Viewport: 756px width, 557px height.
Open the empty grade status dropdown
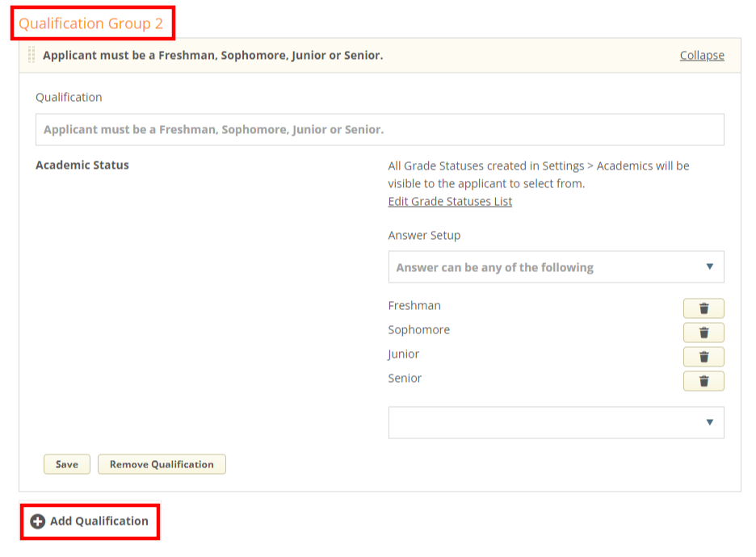(556, 422)
